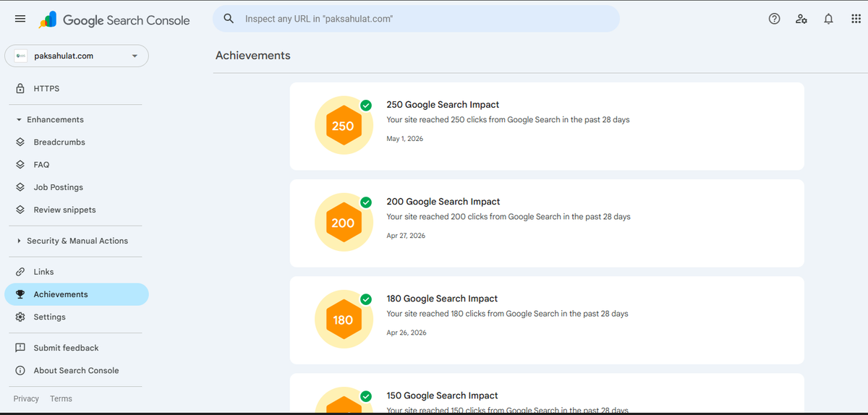Open About Search Console
The image size is (868, 415).
tap(77, 370)
